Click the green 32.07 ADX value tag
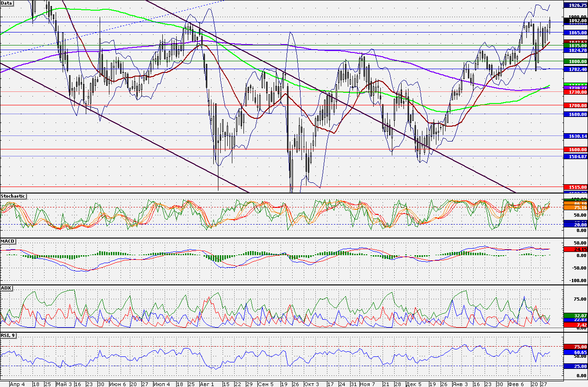588x387 pixels. (x=575, y=316)
